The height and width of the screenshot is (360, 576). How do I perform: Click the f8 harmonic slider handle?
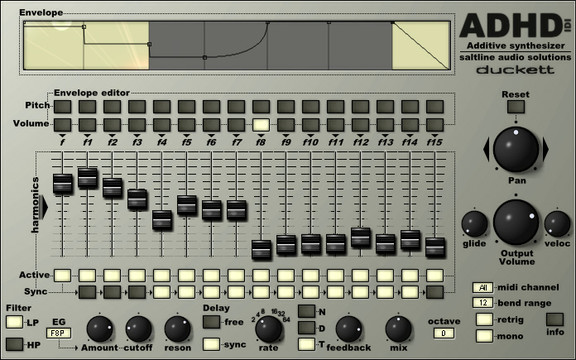[x=261, y=250]
